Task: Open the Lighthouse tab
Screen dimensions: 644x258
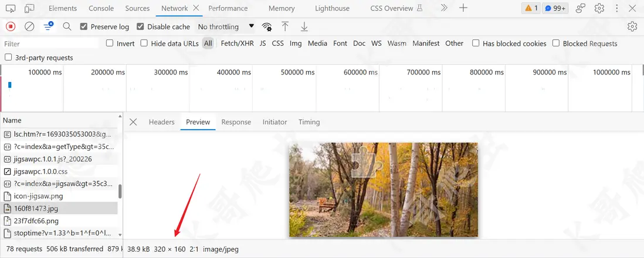Action: click(333, 8)
